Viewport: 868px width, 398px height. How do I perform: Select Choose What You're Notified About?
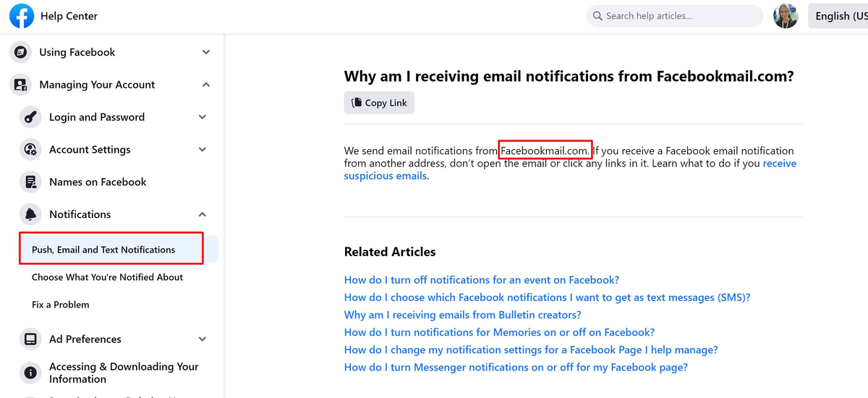107,277
